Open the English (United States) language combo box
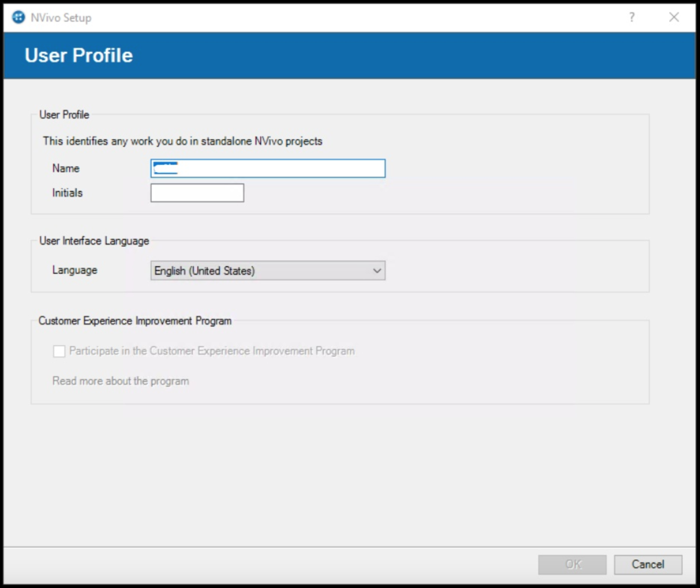Viewport: 700px width, 588px height. click(x=262, y=271)
